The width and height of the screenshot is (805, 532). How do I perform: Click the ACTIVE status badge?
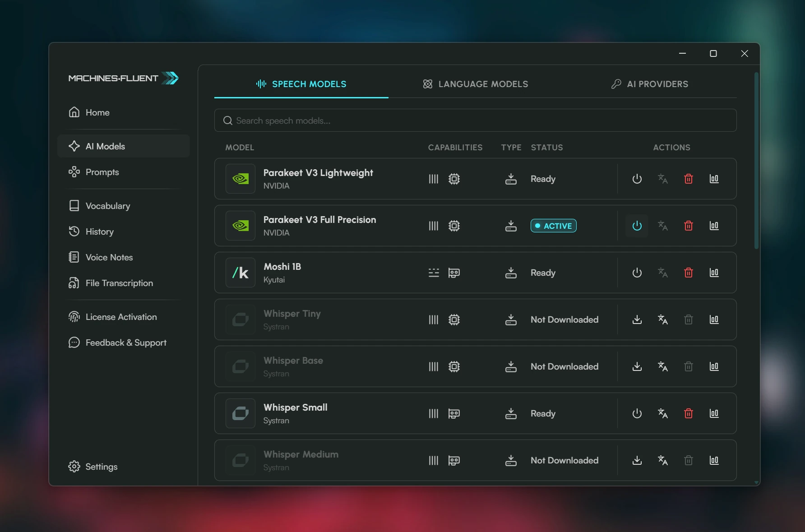tap(553, 226)
